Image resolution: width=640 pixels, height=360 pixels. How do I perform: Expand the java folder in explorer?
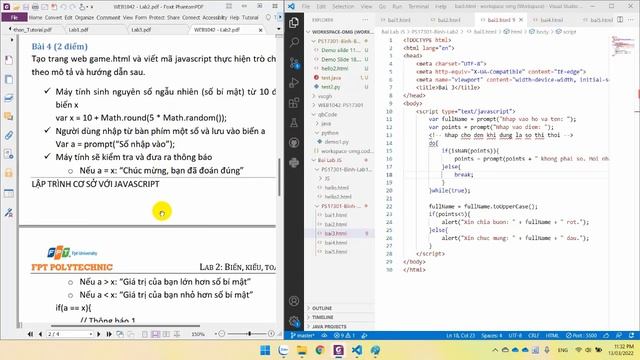pos(340,123)
